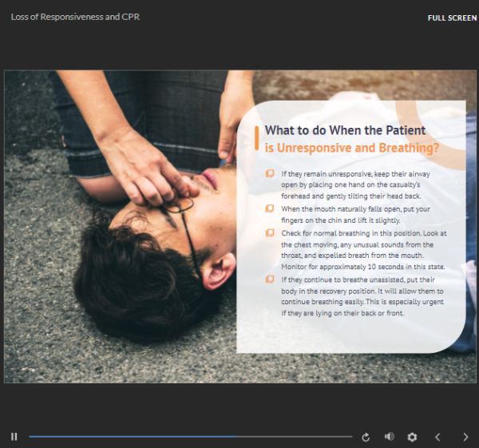
Task: Click the 'What to do When the Patient' heading
Action: 345,130
